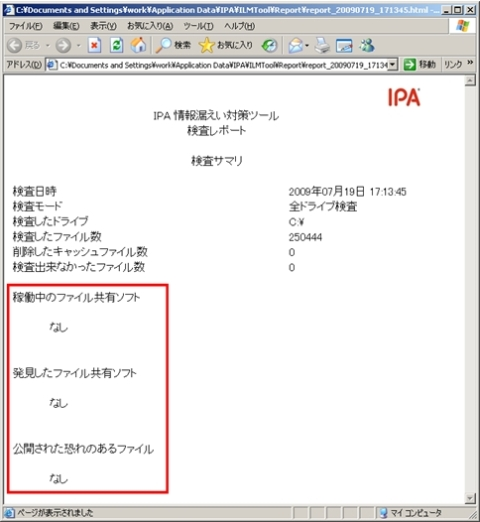Open Favorites (お気に入り) star toolbar button
480x522 pixels.
click(x=226, y=45)
